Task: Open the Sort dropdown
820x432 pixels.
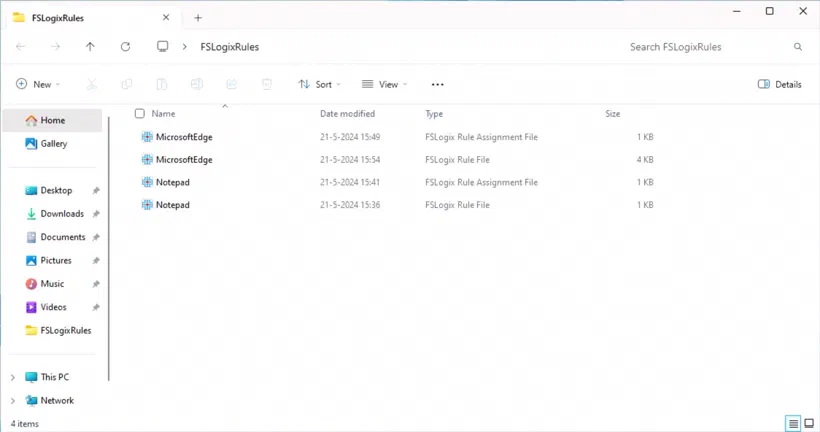Action: pos(320,84)
